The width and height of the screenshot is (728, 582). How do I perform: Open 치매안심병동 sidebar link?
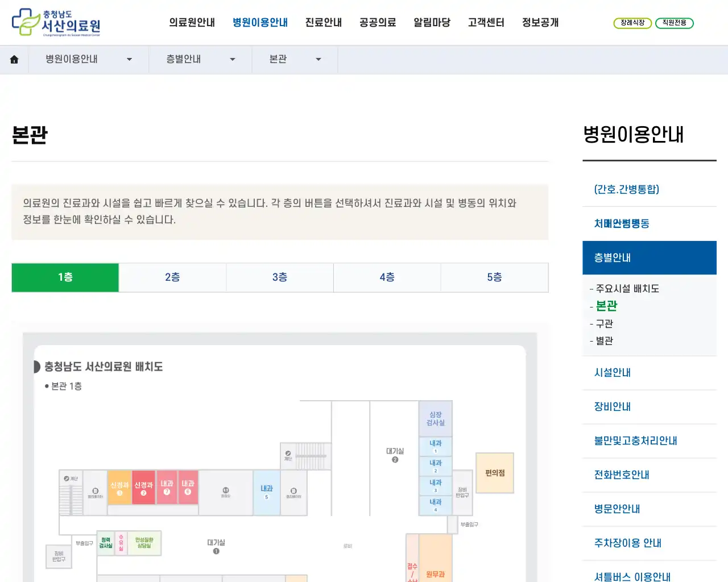point(650,223)
